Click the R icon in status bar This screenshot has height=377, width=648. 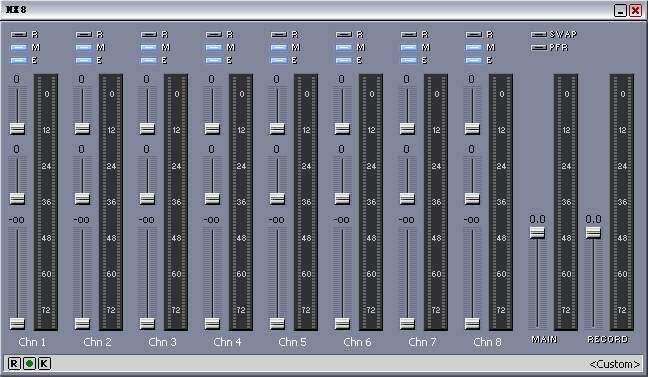(x=14, y=363)
